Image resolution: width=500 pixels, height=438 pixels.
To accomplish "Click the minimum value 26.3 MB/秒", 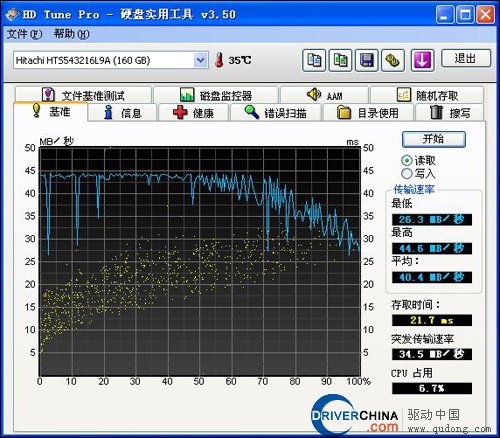I will pyautogui.click(x=432, y=219).
